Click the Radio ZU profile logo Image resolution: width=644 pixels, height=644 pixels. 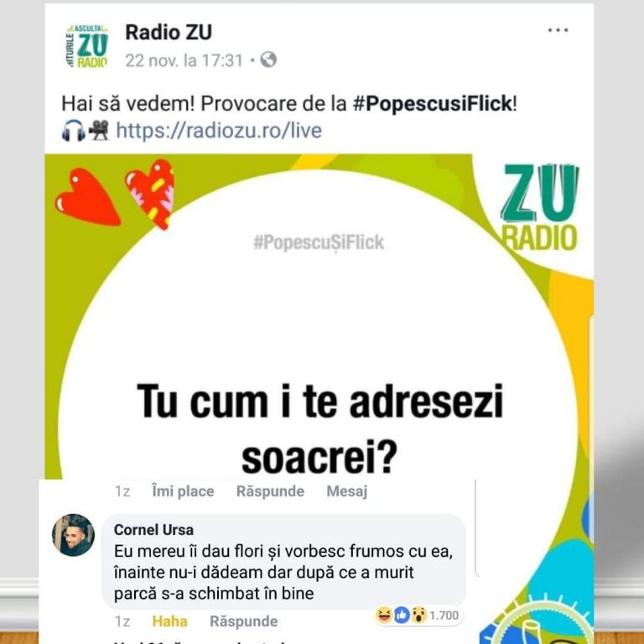click(86, 46)
